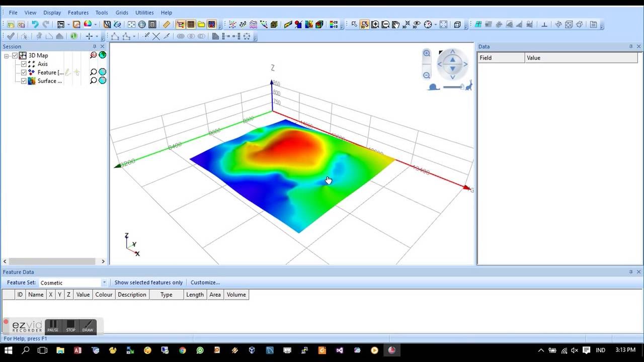Click the yellow folder icon in toolbar

(201, 24)
